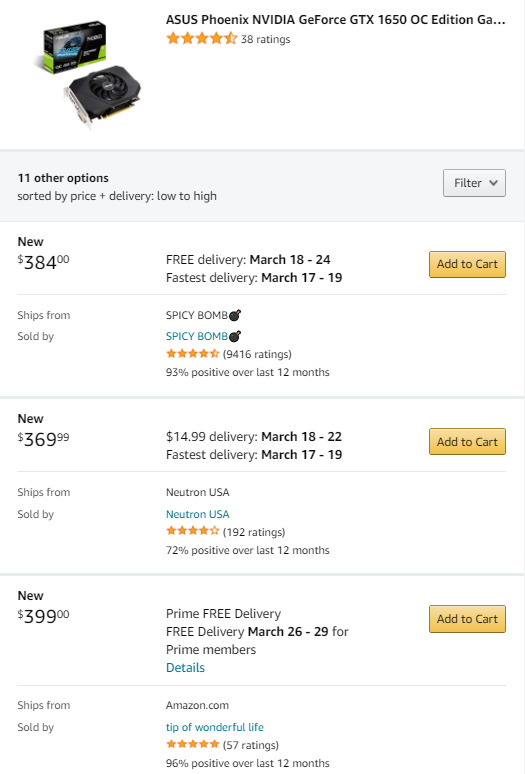525x774 pixels.
Task: Click the ASUS graphics card product image
Action: click(x=88, y=74)
